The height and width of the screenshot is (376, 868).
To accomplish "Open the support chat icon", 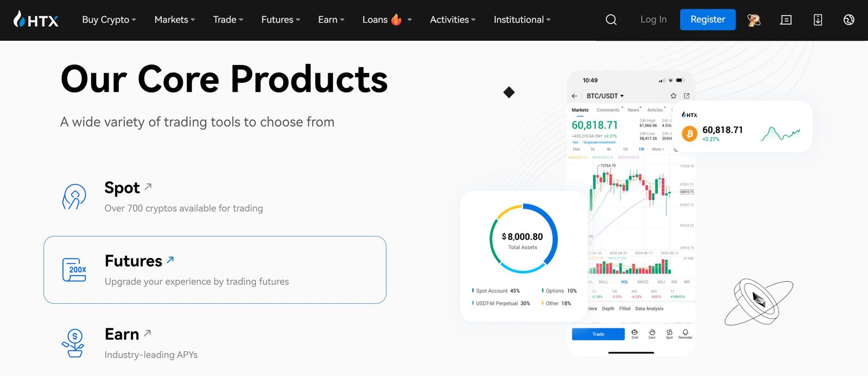I will coord(786,20).
